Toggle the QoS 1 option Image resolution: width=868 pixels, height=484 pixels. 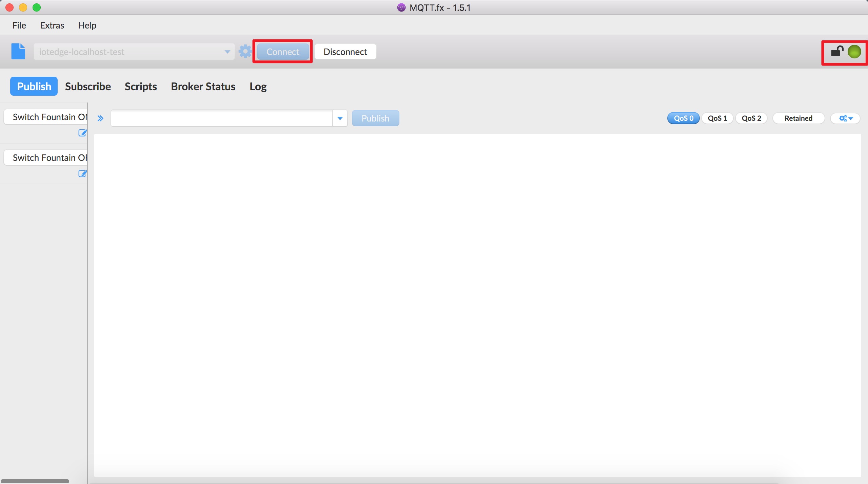coord(717,118)
